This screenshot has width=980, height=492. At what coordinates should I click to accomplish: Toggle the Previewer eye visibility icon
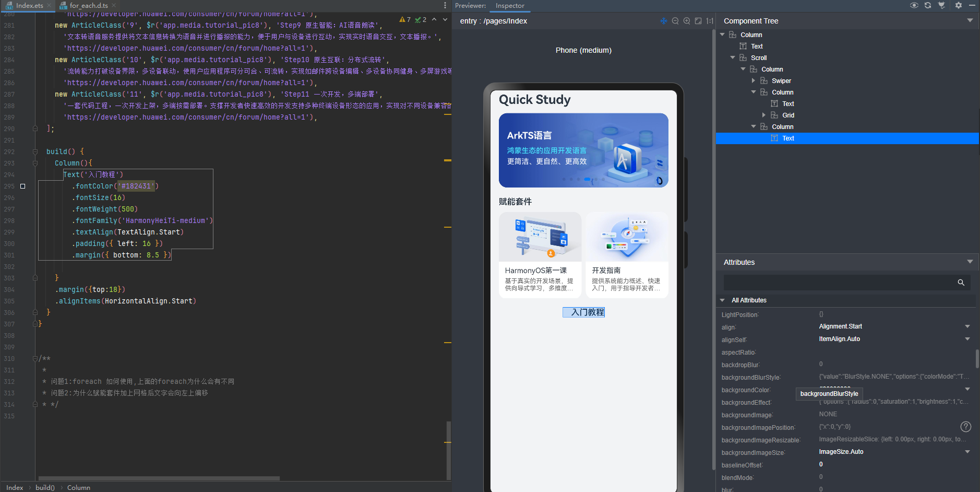914,5
